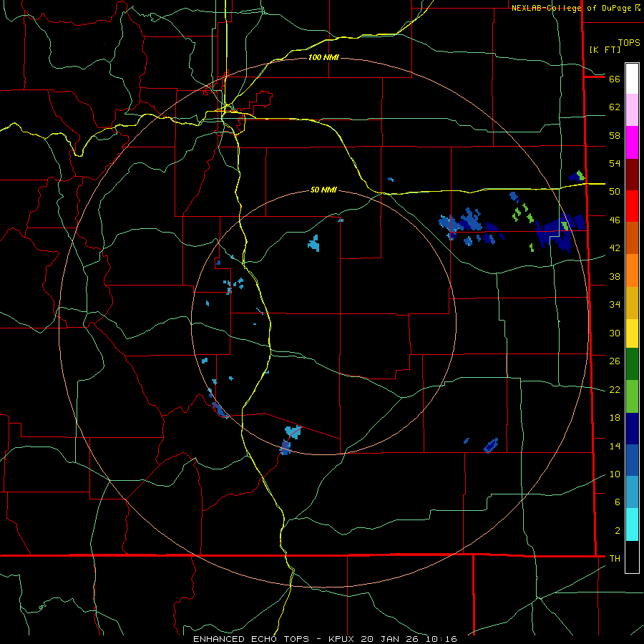
Task: Click the "[K FT]" units label
Action: [605, 49]
